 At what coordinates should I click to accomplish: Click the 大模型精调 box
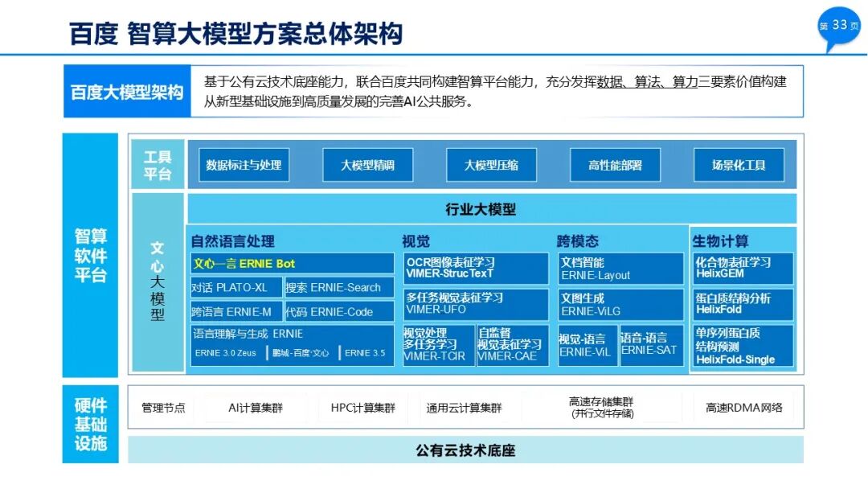click(x=367, y=165)
